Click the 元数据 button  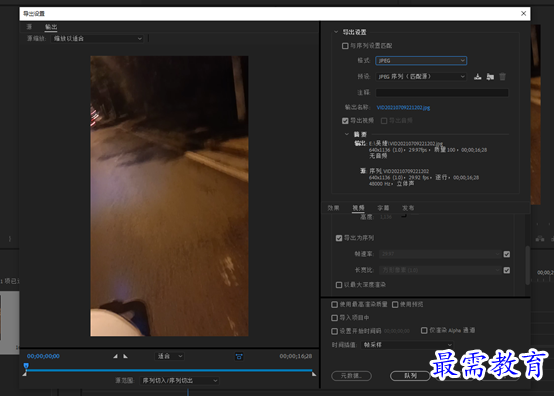coord(351,376)
